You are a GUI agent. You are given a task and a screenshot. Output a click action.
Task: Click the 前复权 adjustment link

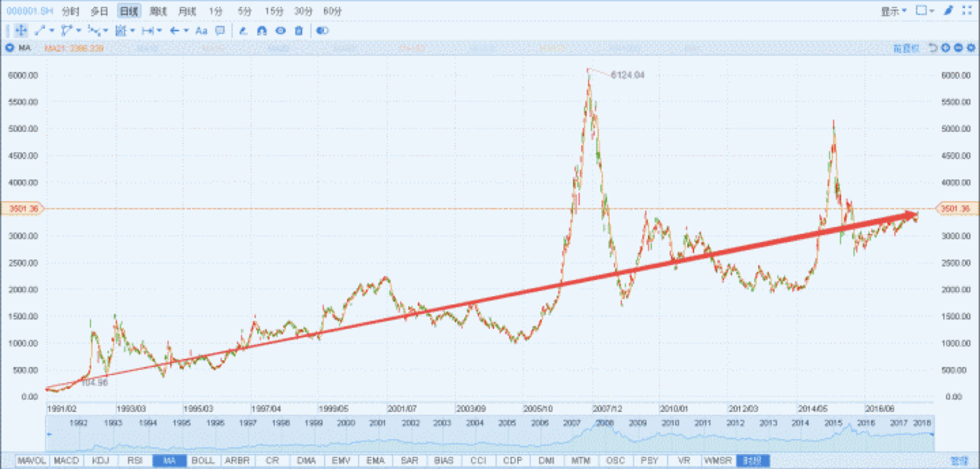pyautogui.click(x=906, y=48)
